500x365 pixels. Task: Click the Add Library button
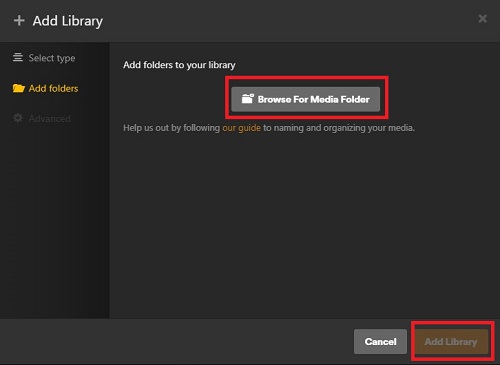(x=451, y=342)
